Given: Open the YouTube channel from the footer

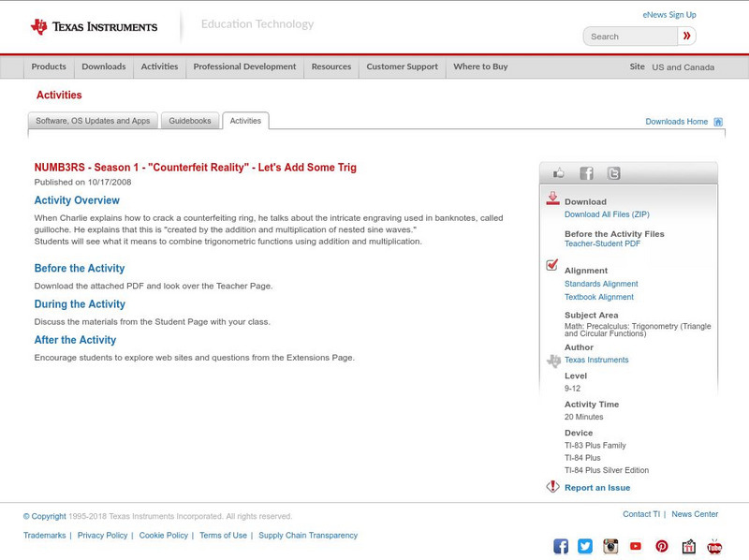Looking at the screenshot, I should [636, 546].
